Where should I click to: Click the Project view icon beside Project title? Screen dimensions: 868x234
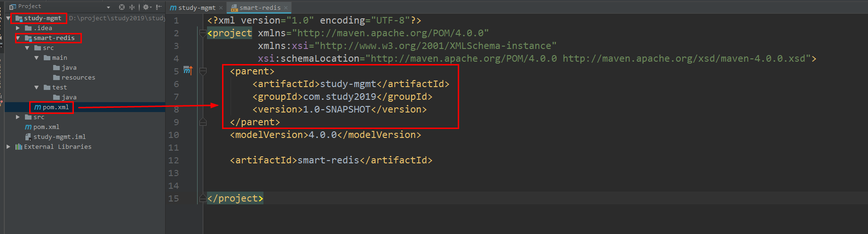[13, 7]
